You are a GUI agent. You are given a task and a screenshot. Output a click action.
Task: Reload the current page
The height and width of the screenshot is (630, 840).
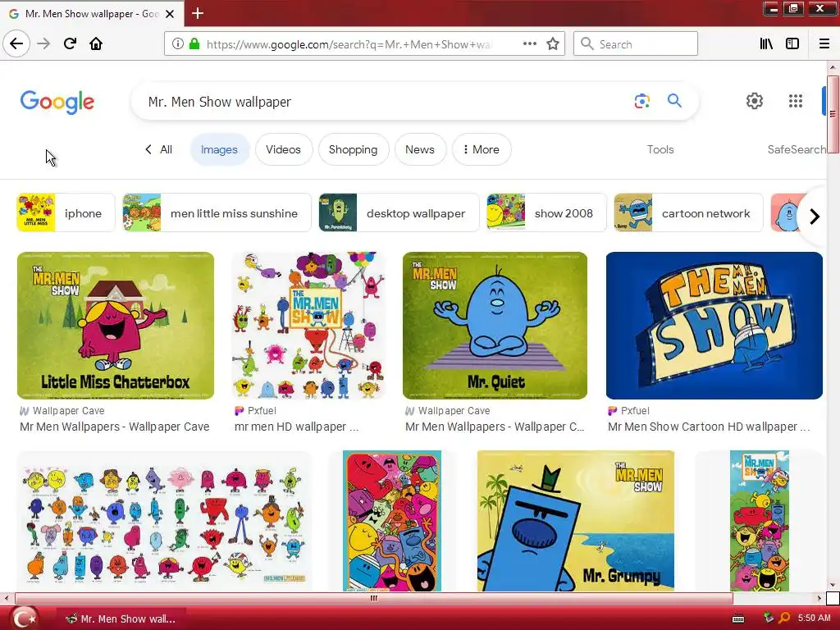[x=70, y=44]
